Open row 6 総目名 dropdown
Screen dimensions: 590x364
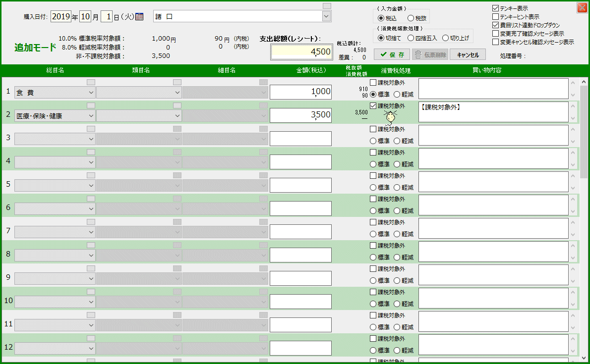click(x=55, y=209)
